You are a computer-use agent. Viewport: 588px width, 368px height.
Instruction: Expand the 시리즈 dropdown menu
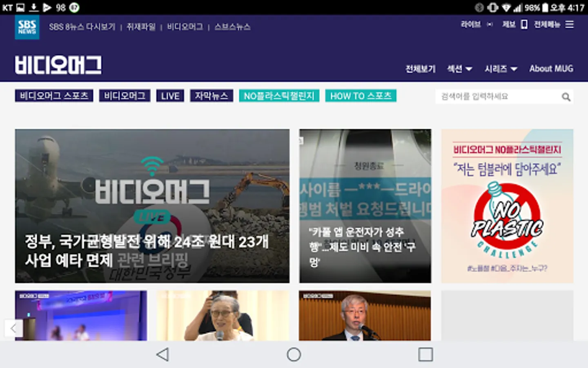coord(501,69)
